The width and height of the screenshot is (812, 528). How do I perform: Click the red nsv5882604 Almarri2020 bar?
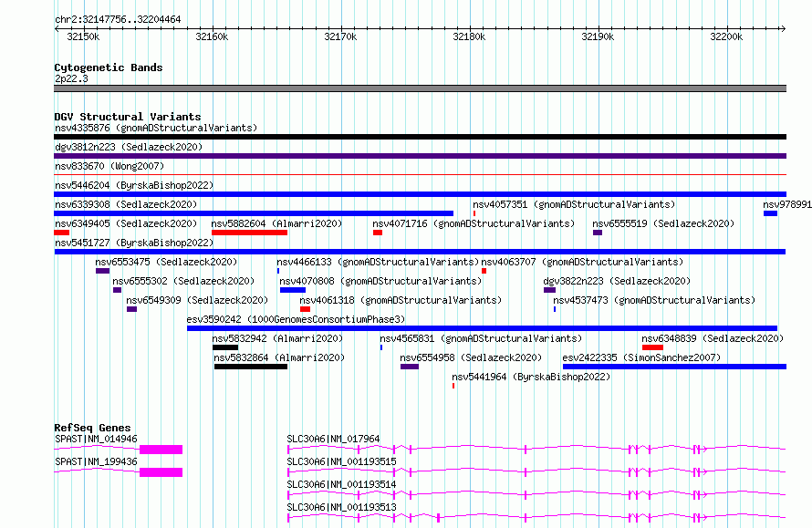[x=249, y=233]
